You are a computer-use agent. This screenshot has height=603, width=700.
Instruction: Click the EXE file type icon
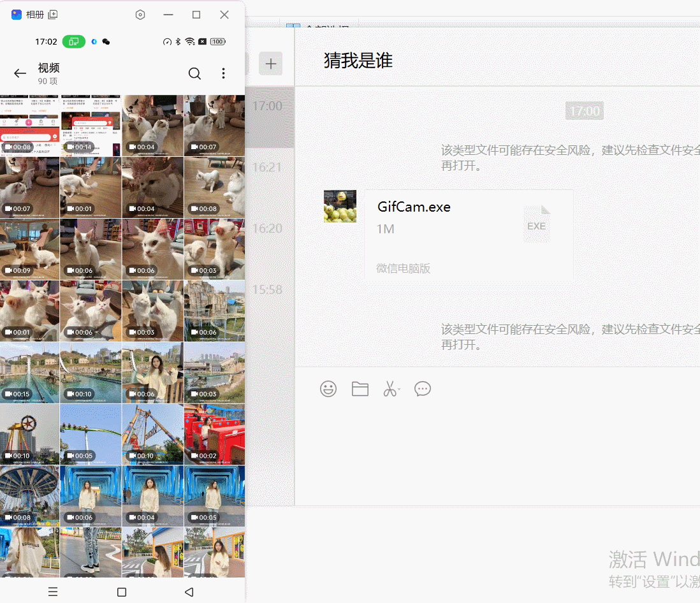pos(537,224)
